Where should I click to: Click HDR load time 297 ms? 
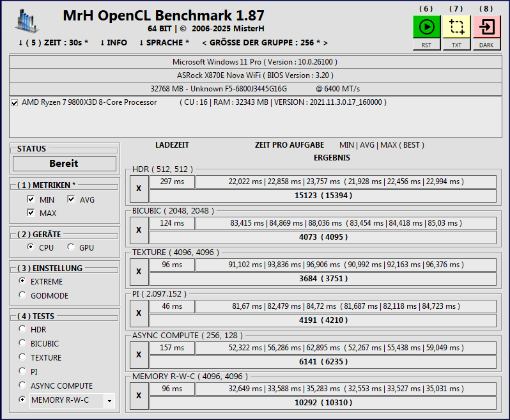point(172,182)
